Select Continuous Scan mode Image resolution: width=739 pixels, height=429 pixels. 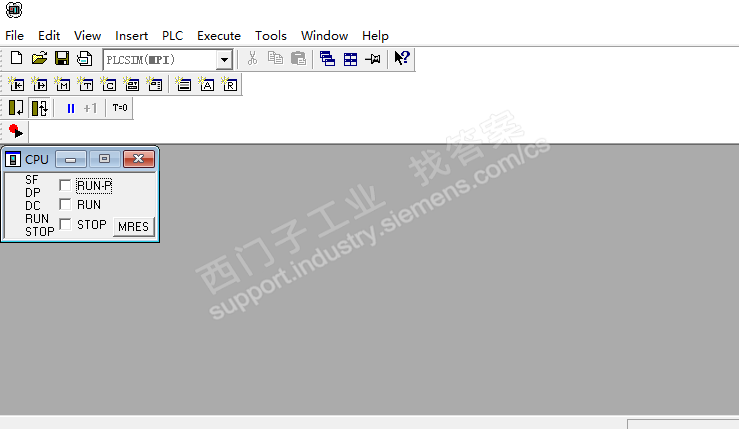click(x=40, y=108)
